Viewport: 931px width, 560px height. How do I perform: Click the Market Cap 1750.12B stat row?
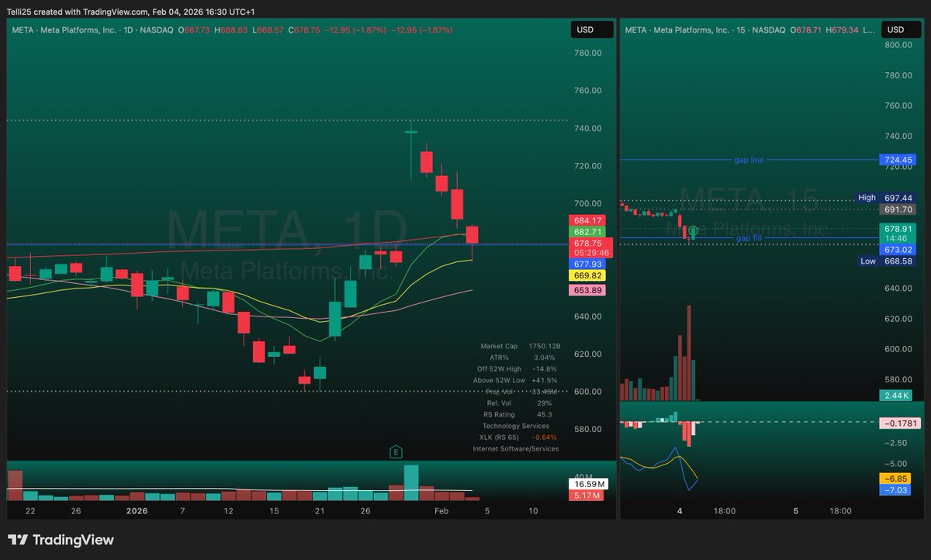click(520, 346)
